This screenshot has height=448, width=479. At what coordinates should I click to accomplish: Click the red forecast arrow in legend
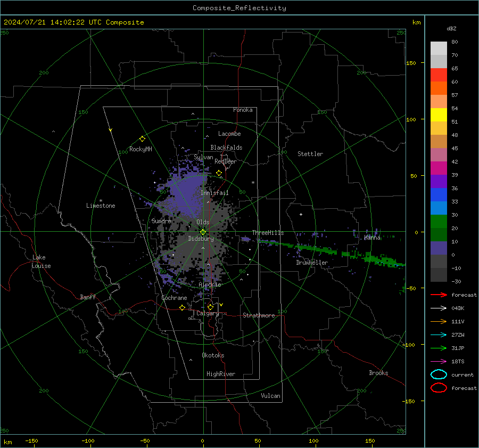pos(439,295)
